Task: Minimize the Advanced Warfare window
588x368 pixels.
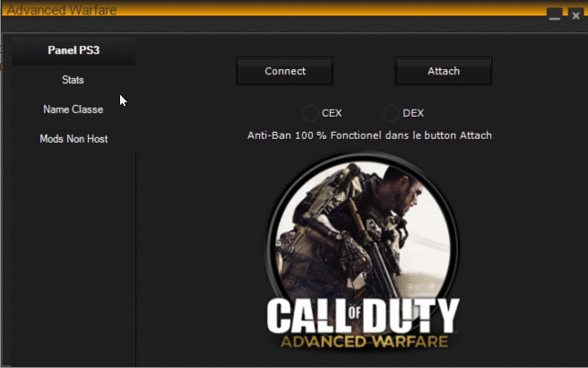Action: (555, 15)
